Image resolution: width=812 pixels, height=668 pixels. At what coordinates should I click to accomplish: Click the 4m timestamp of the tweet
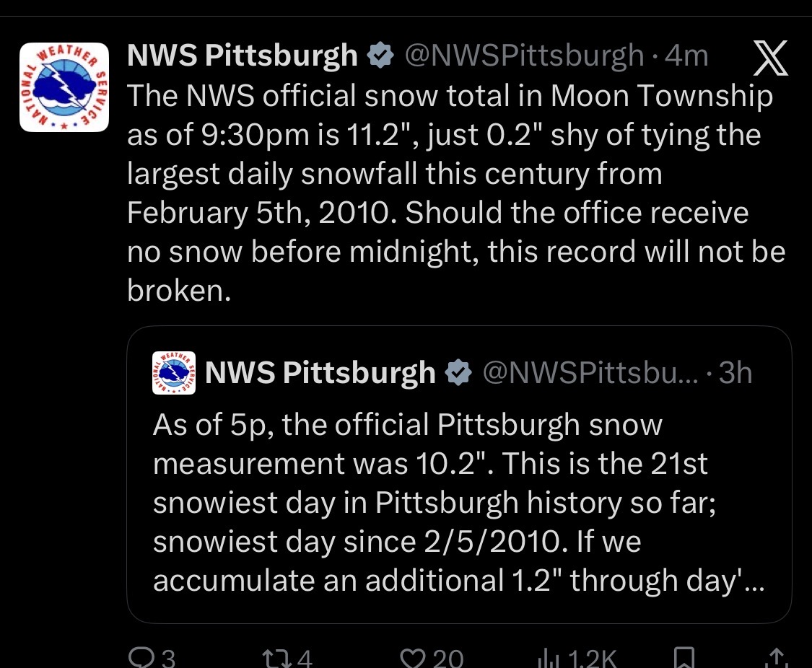[x=686, y=56]
